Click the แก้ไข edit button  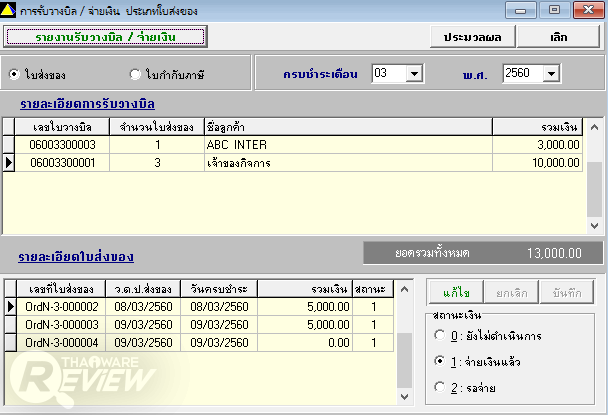[456, 292]
